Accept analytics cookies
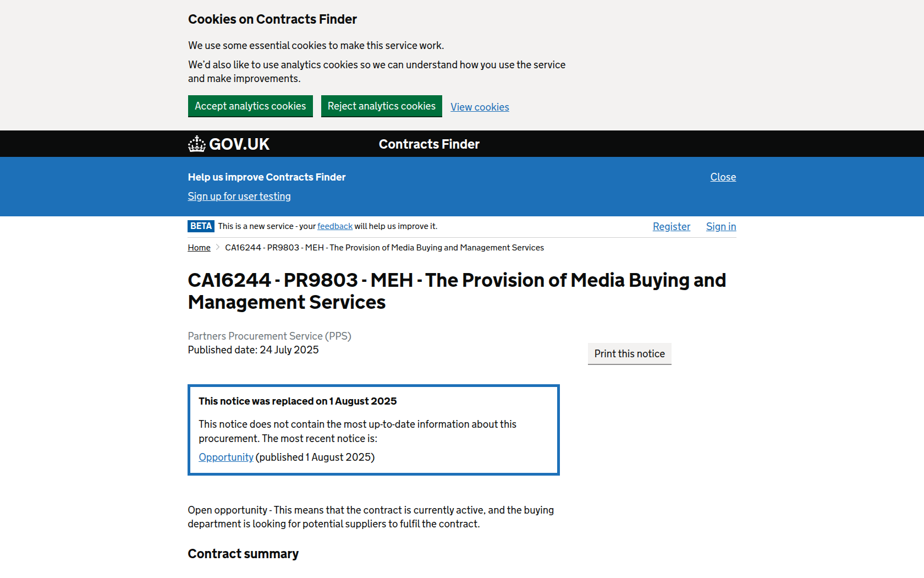The image size is (924, 578). (x=250, y=106)
